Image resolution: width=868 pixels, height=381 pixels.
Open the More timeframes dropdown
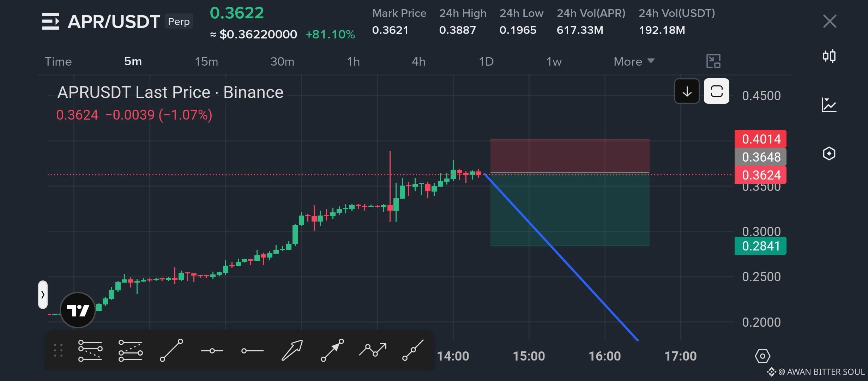click(634, 61)
